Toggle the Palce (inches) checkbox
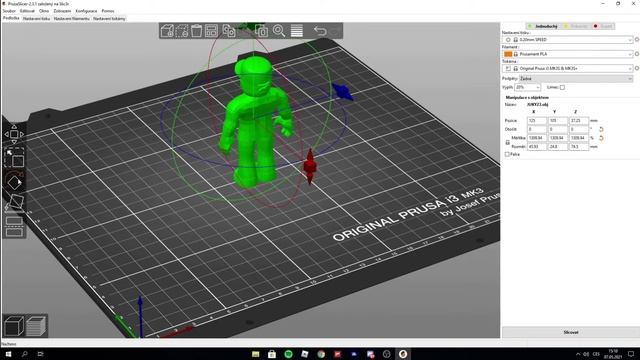This screenshot has height=360, width=640. pos(507,154)
